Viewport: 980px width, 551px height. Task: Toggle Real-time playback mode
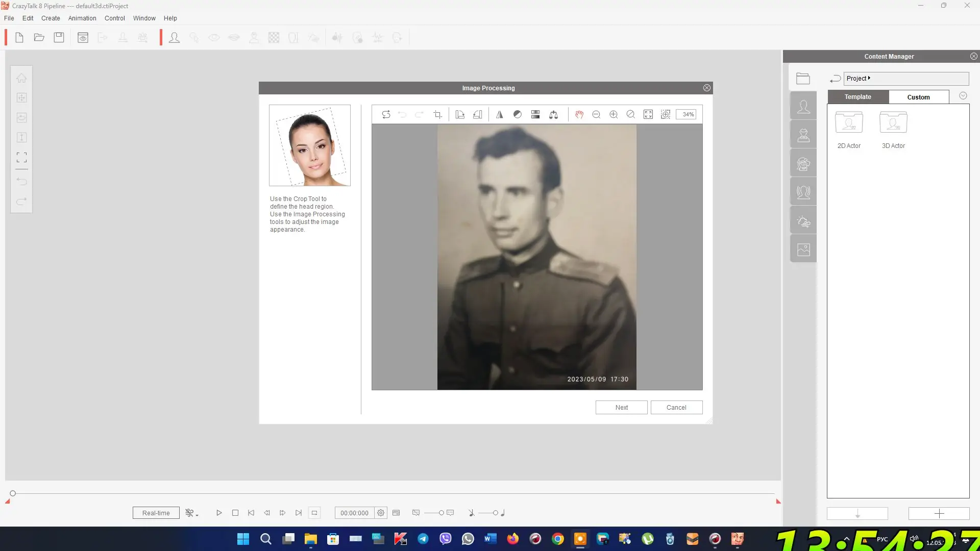[x=156, y=513]
